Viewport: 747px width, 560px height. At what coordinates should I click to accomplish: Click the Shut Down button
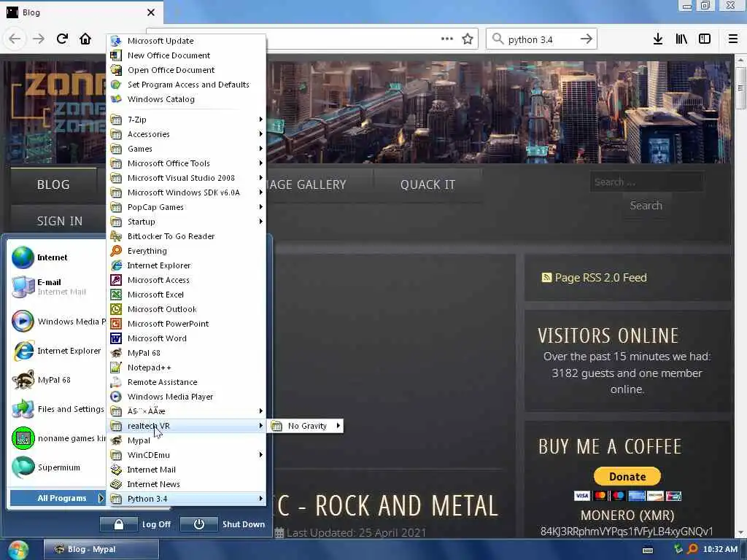223,524
